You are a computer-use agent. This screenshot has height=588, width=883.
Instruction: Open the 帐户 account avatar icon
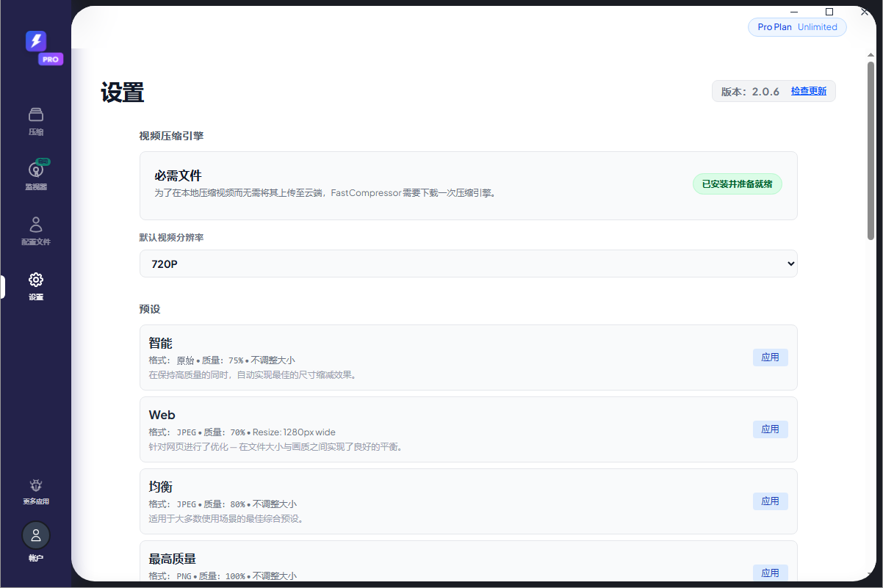pyautogui.click(x=36, y=535)
